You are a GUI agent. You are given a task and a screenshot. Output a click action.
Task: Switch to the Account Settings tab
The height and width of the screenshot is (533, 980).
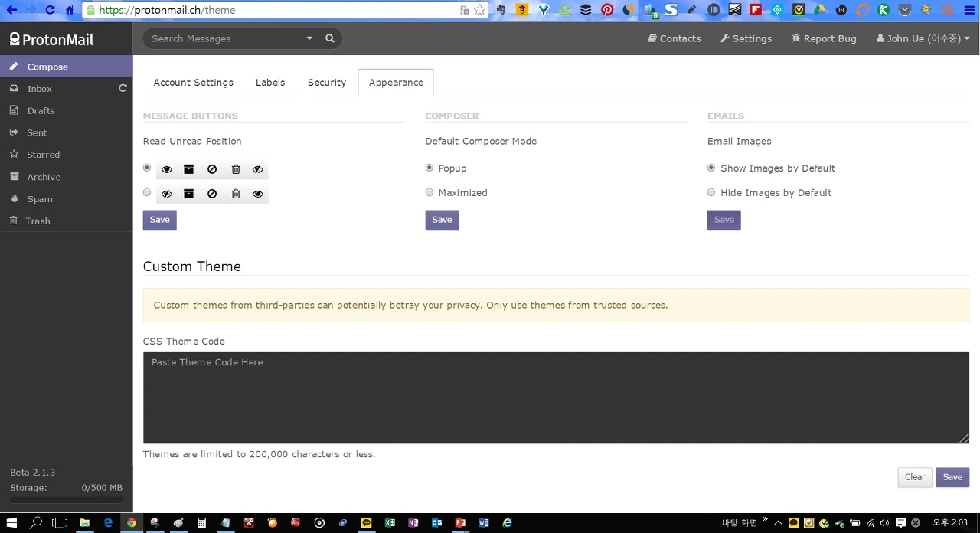click(193, 83)
